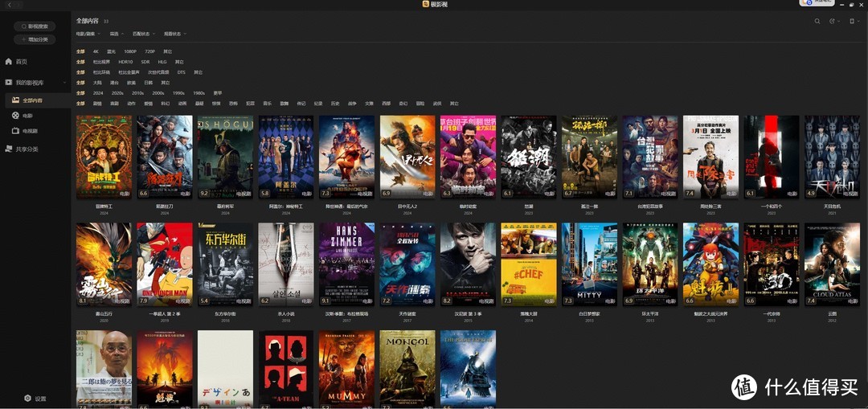Image resolution: width=868 pixels, height=409 pixels.
Task: Open the 影视搜索 search button
Action: click(35, 26)
